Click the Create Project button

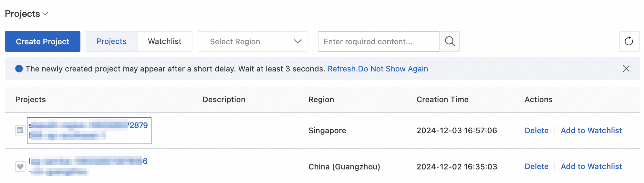tap(43, 41)
